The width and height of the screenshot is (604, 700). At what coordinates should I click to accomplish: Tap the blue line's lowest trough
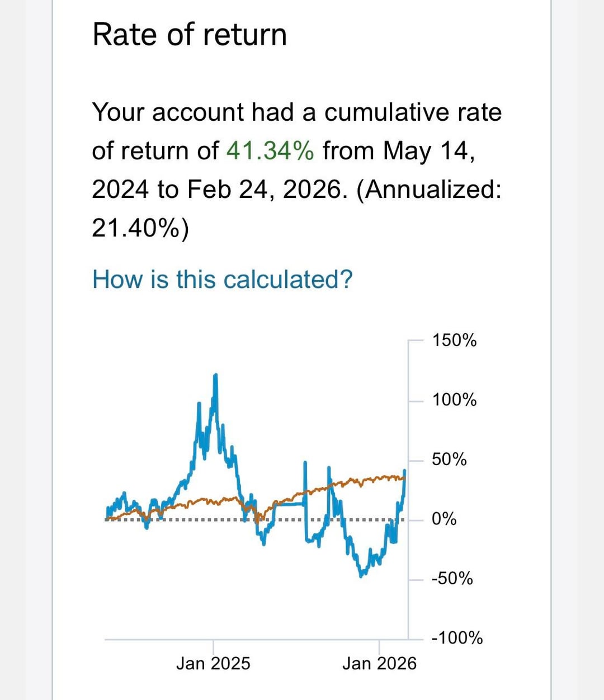pyautogui.click(x=361, y=575)
